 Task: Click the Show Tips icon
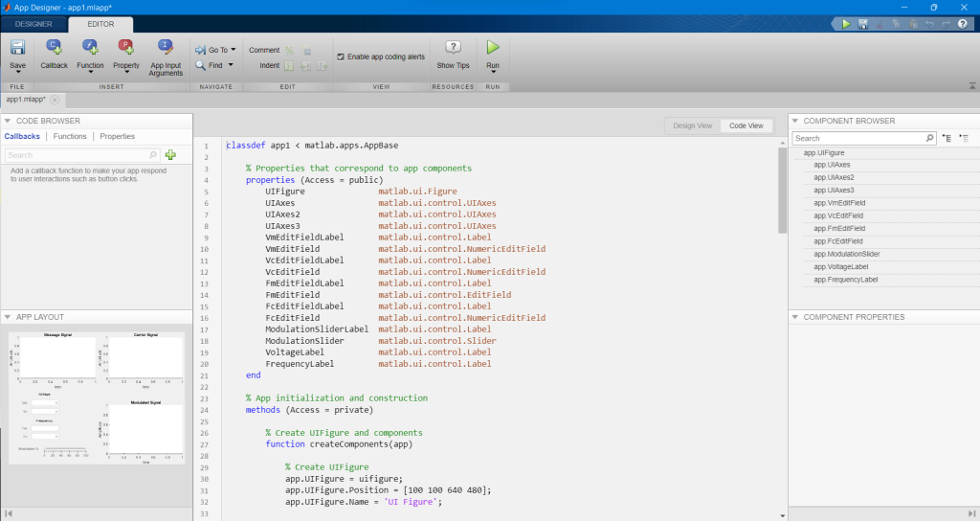[453, 48]
